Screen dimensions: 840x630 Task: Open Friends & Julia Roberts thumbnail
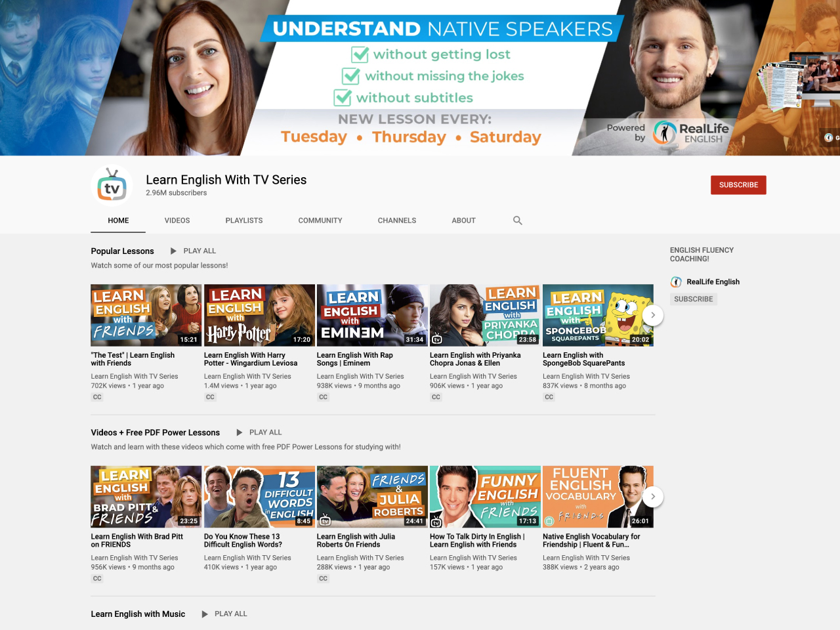372,497
